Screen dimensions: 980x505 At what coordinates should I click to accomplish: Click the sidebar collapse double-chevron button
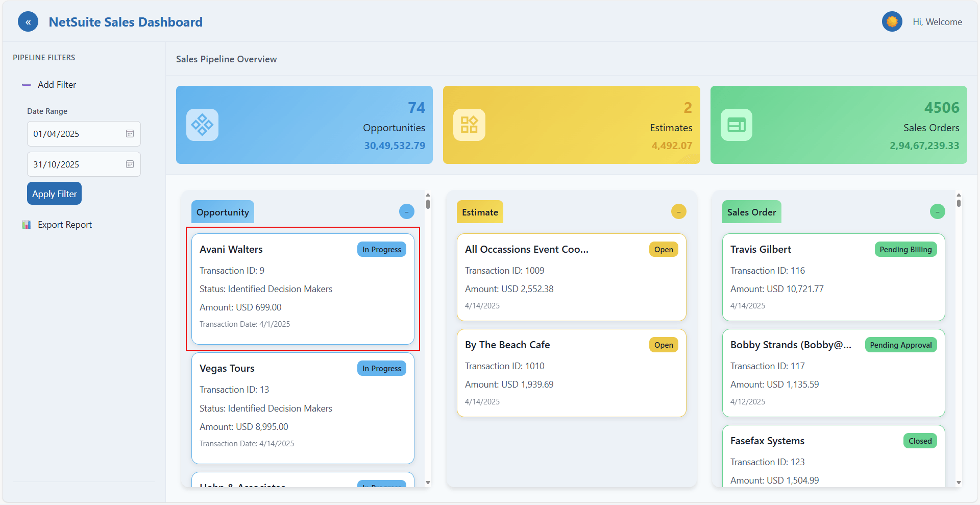(x=28, y=22)
